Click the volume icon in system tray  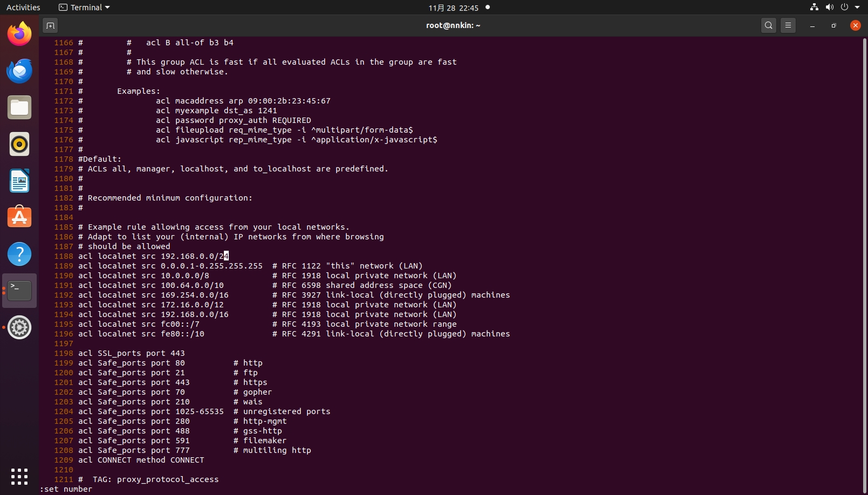(829, 8)
